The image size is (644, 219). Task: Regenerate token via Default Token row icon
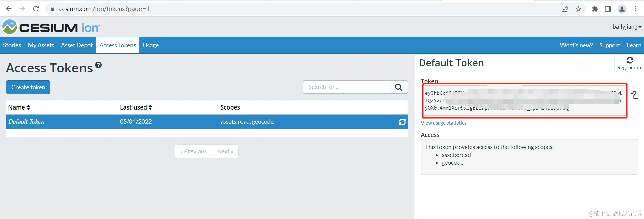(x=402, y=122)
